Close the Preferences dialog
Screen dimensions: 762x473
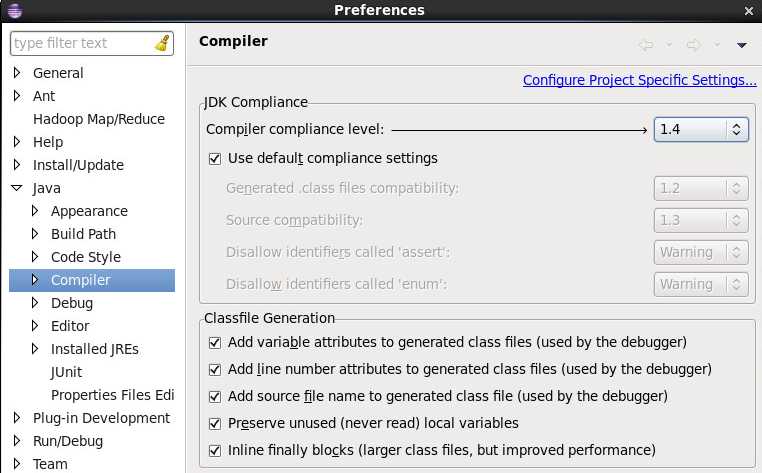(749, 11)
